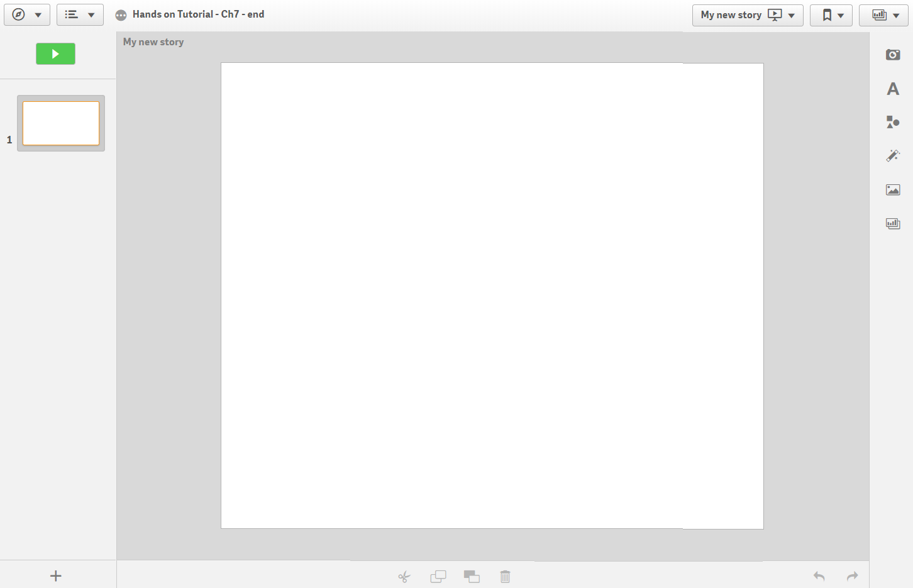Open the My new story dropdown
This screenshot has width=913, height=588.
tap(748, 15)
